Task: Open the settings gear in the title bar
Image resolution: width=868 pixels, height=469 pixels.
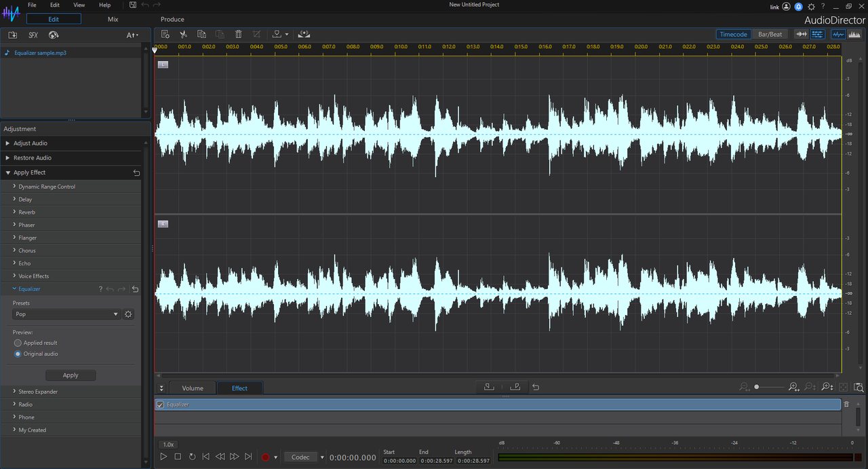Action: pyautogui.click(x=811, y=6)
